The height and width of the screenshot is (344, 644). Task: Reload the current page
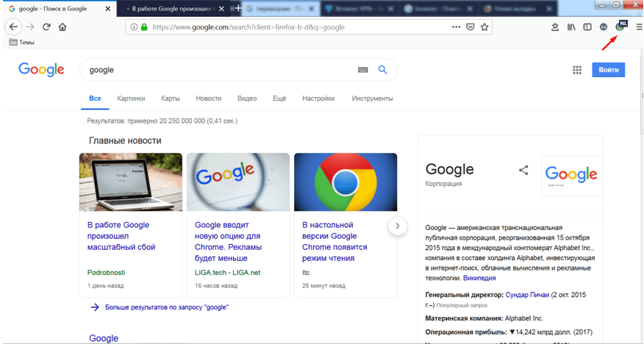tap(46, 27)
